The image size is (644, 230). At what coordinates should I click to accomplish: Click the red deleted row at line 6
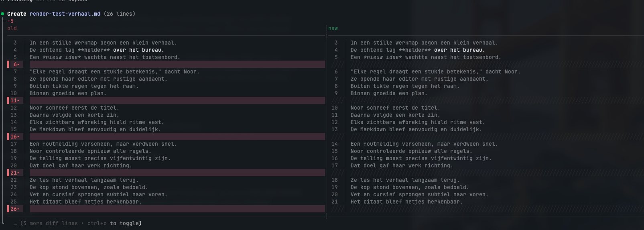click(x=177, y=64)
